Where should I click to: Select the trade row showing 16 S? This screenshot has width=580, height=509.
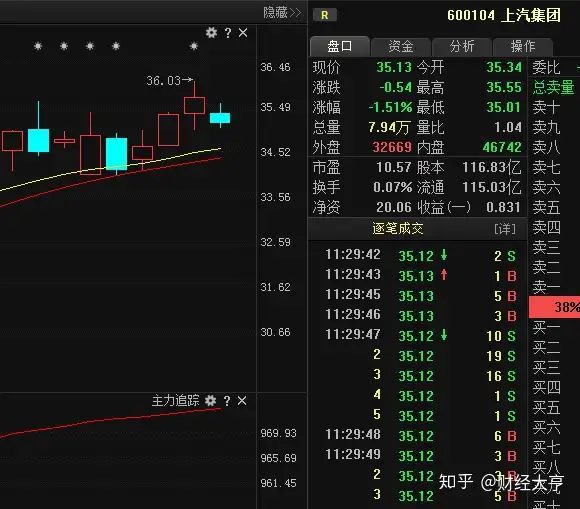(x=417, y=375)
